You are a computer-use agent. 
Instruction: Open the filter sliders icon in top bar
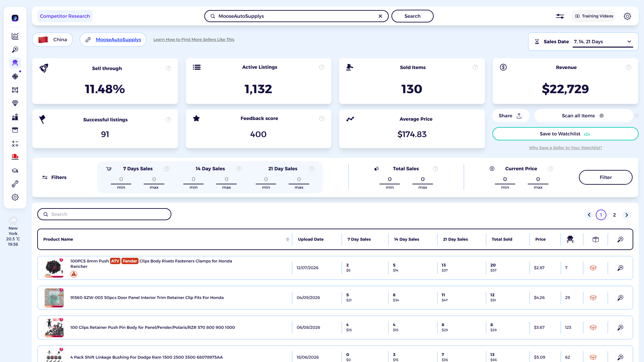tap(560, 16)
